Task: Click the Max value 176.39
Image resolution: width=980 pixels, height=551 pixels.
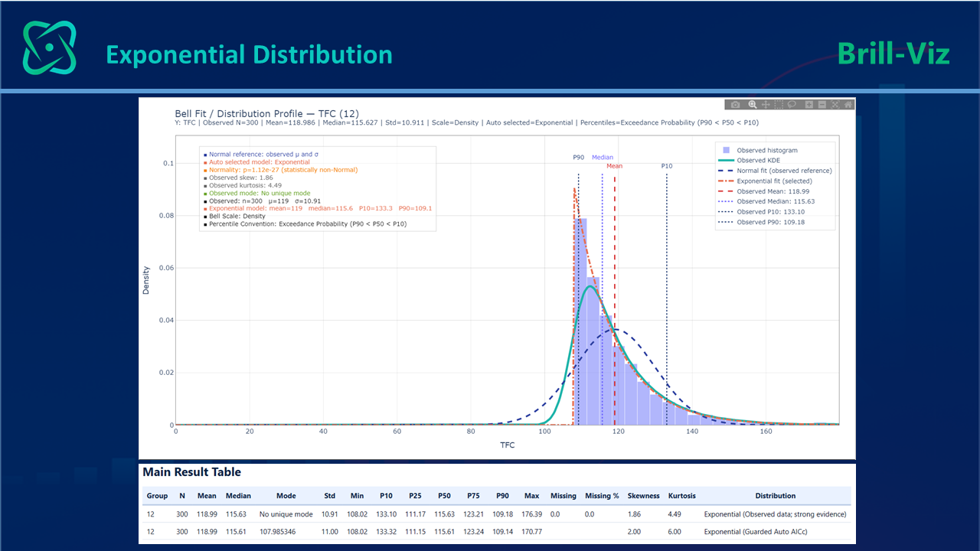Action: coord(532,514)
